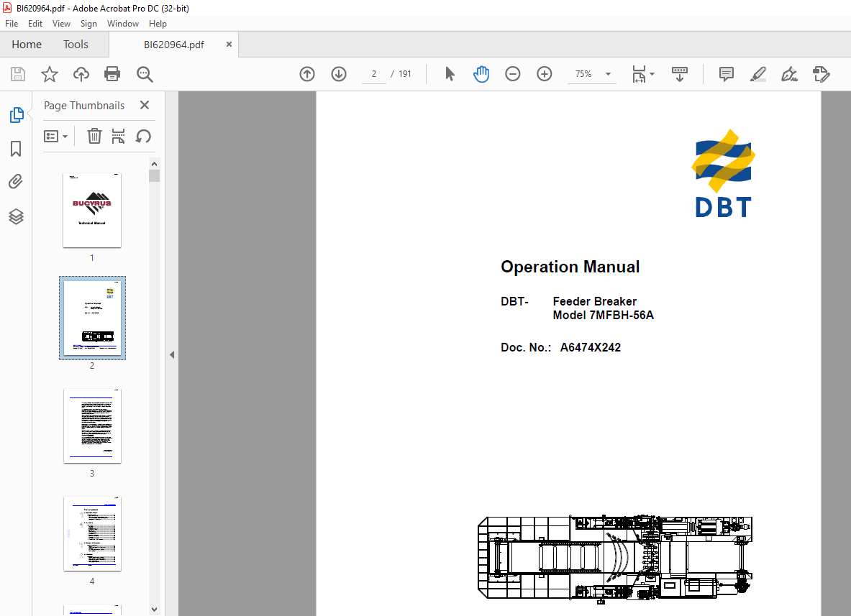
Task: Click thumbnails scrollbar up arrow
Action: pos(154,164)
